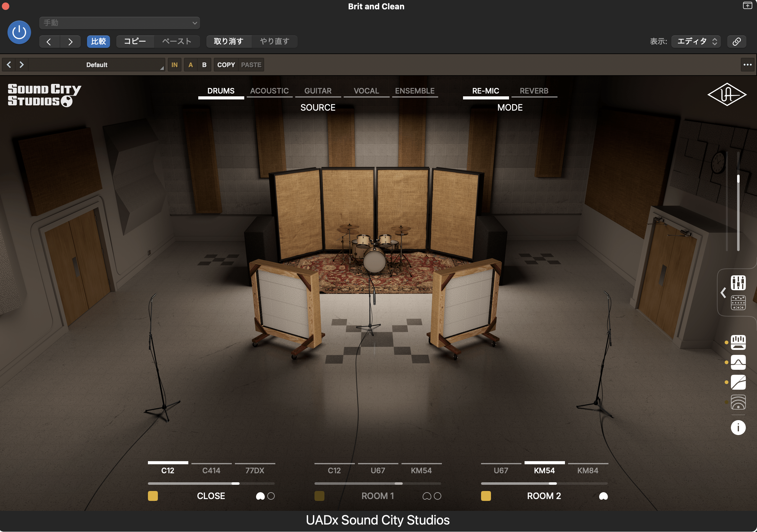Viewport: 757px width, 532px height.
Task: Select the GUITAR source tab
Action: pos(318,91)
